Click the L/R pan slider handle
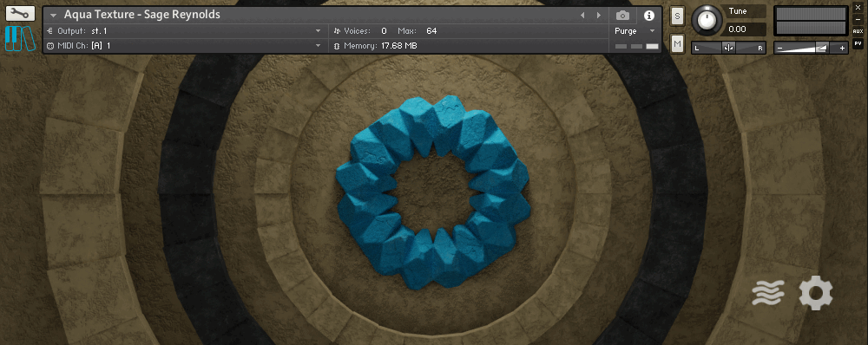868x345 pixels. click(728, 48)
